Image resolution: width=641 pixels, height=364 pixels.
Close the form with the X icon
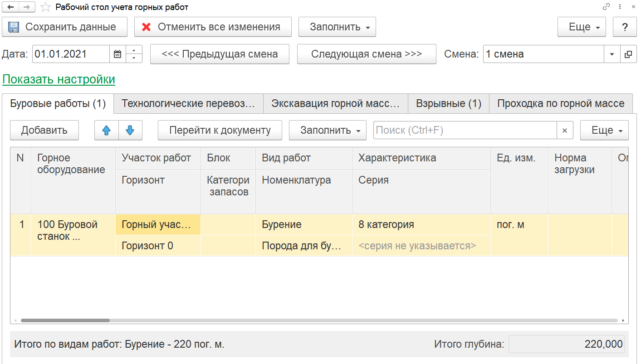[x=633, y=7]
